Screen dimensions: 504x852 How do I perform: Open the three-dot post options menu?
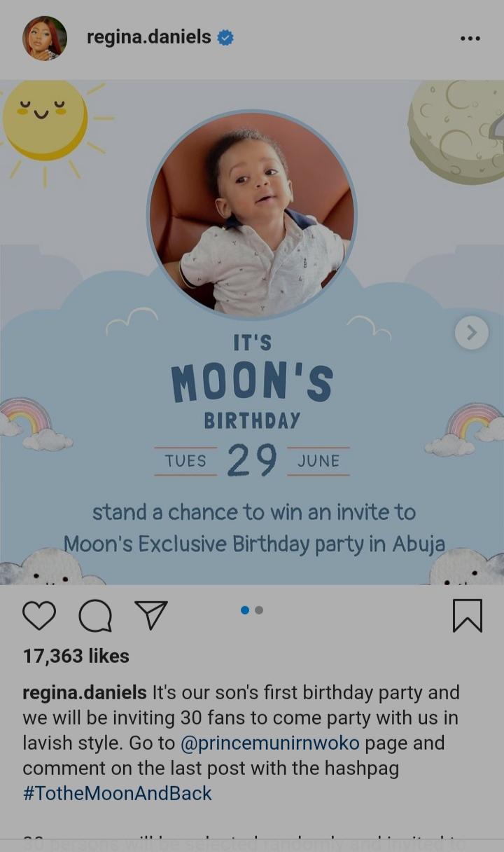coord(470,39)
